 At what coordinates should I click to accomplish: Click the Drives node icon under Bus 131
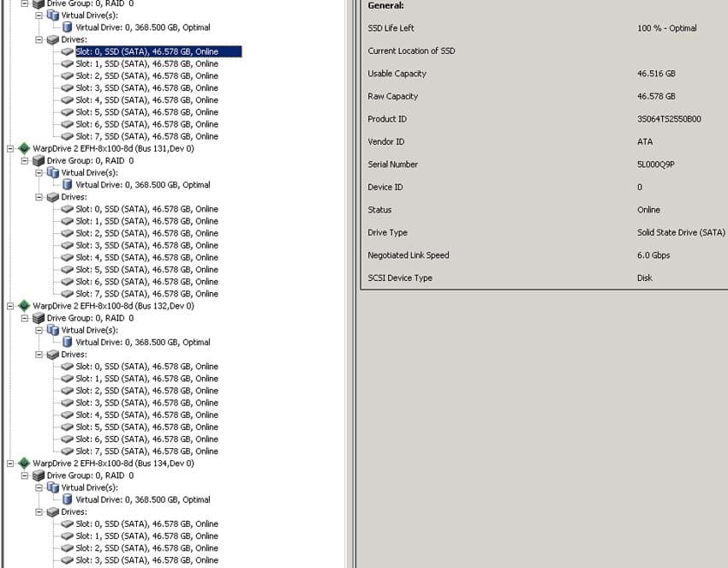[53, 197]
